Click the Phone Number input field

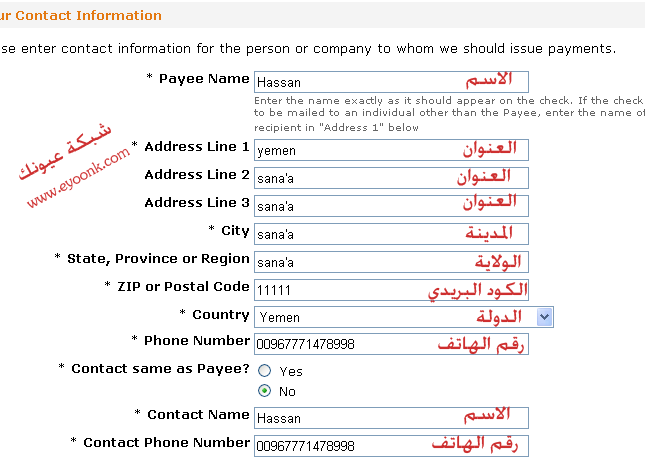[391, 344]
